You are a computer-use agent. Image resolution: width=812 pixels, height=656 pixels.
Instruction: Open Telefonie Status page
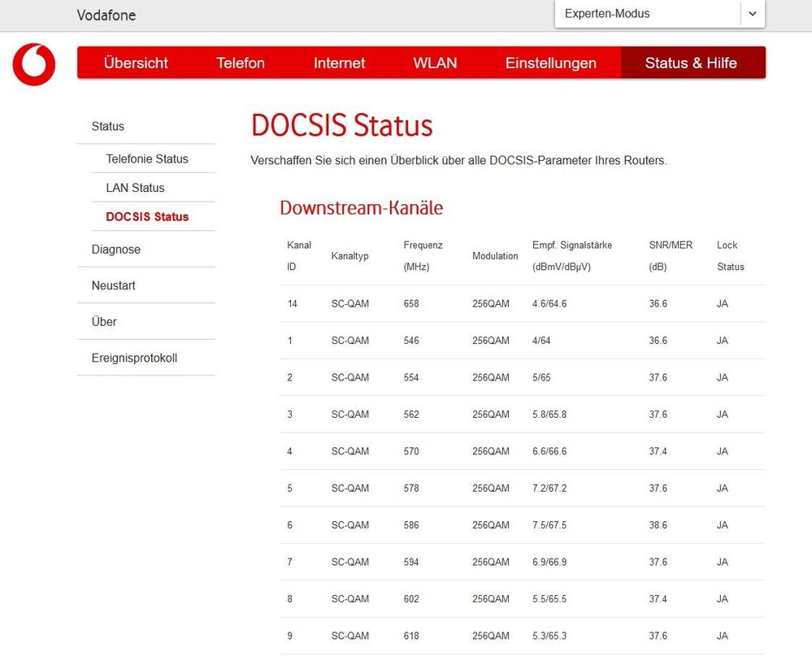pyautogui.click(x=146, y=159)
